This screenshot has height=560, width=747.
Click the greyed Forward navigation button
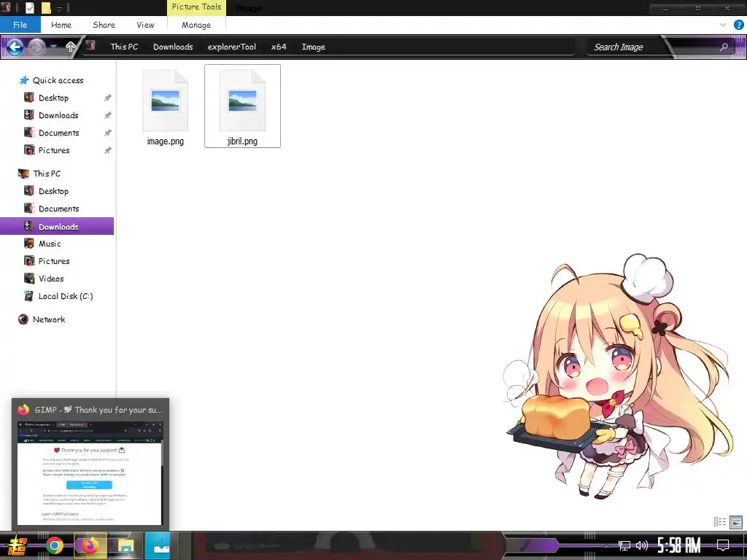coord(36,47)
